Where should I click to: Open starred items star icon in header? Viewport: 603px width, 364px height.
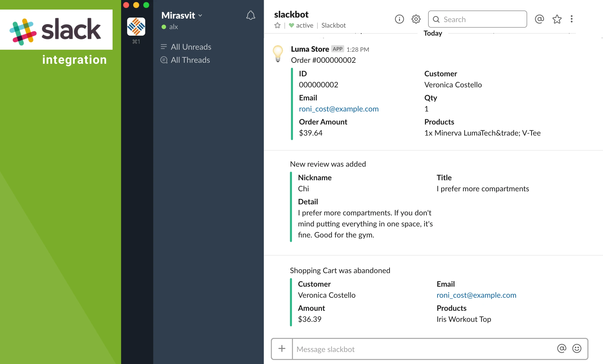coord(557,19)
